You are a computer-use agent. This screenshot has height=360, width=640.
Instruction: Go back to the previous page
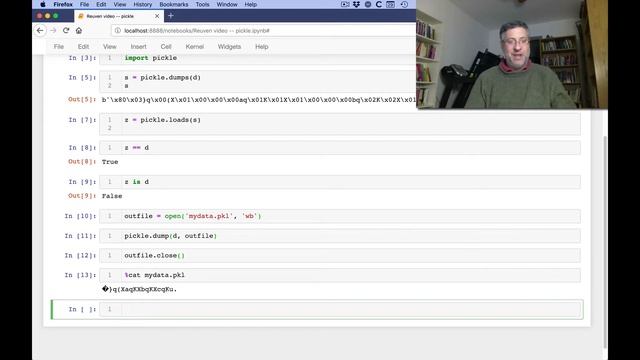[x=40, y=31]
